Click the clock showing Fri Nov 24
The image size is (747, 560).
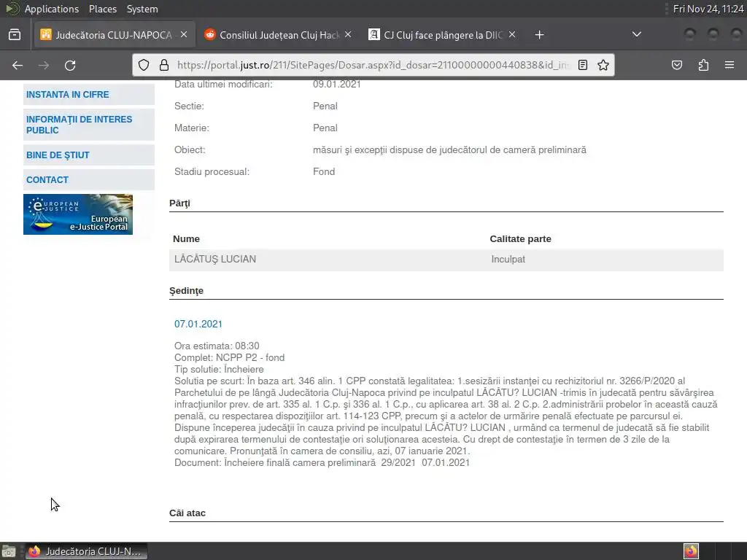[x=708, y=9]
